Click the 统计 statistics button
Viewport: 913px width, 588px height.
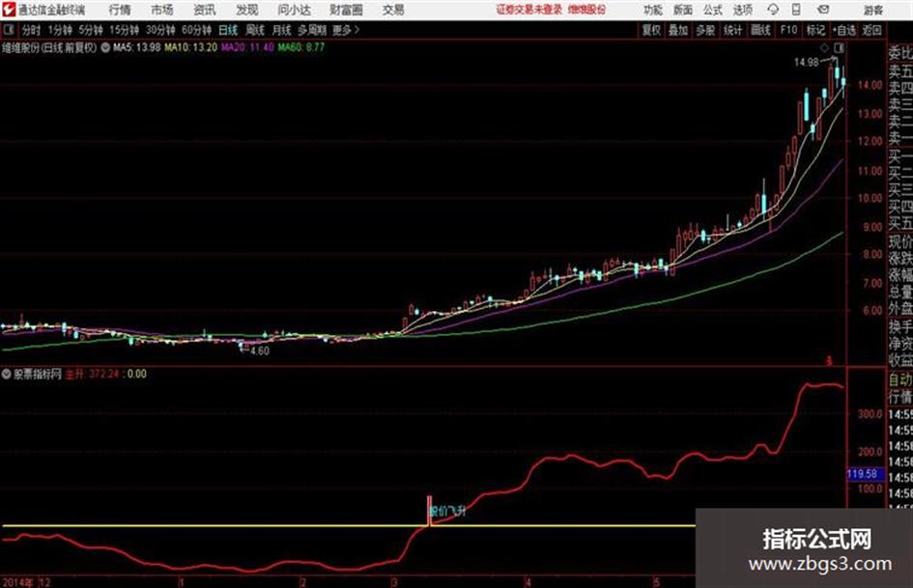[732, 30]
